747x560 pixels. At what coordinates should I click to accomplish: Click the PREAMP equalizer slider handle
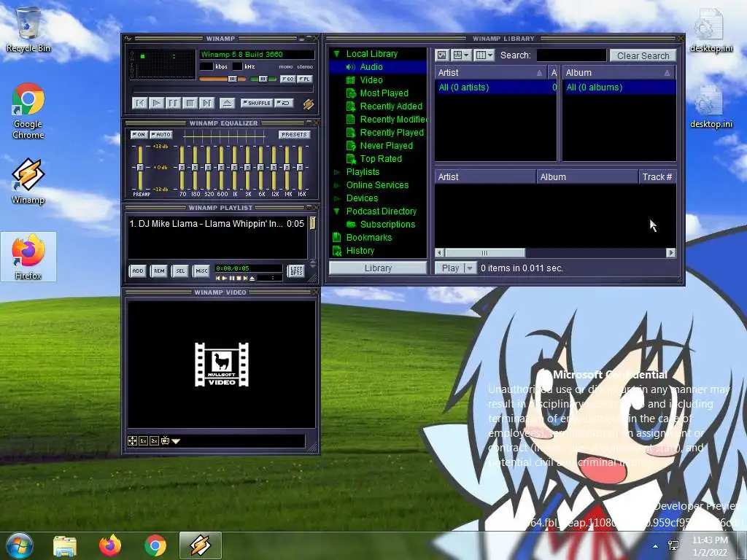(139, 167)
